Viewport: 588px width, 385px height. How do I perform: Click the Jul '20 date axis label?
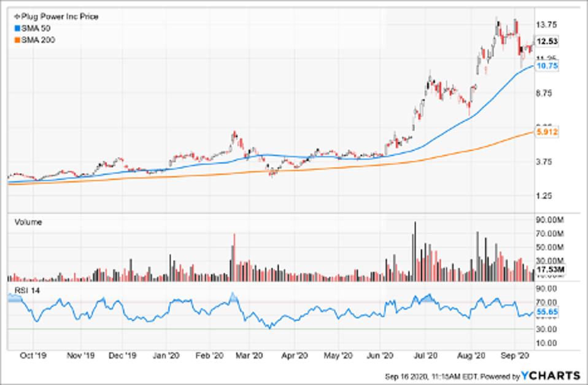click(x=424, y=355)
